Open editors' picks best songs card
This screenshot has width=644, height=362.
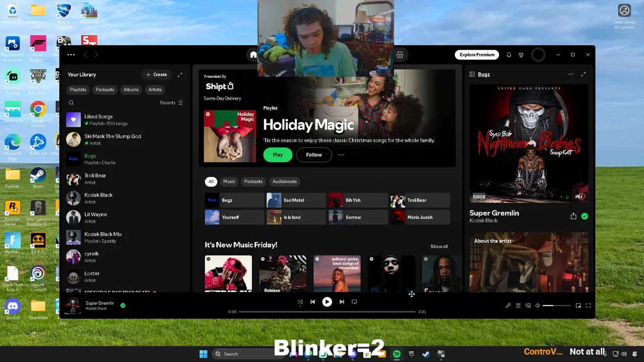coord(337,274)
